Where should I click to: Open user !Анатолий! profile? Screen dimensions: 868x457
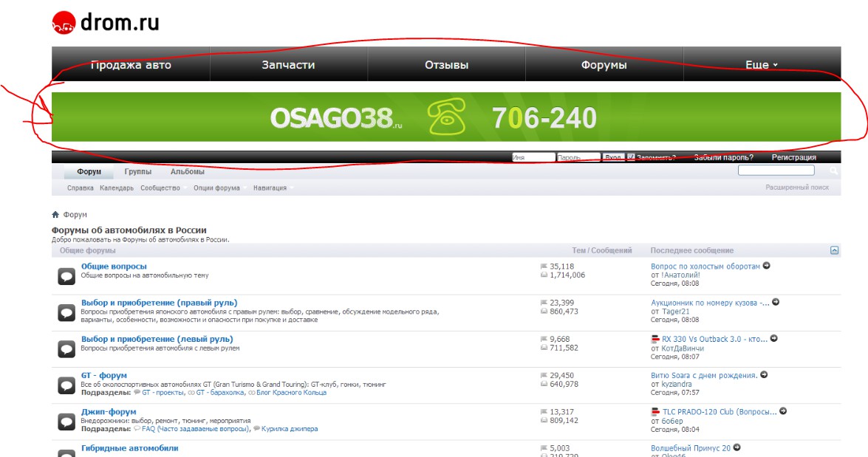(680, 275)
